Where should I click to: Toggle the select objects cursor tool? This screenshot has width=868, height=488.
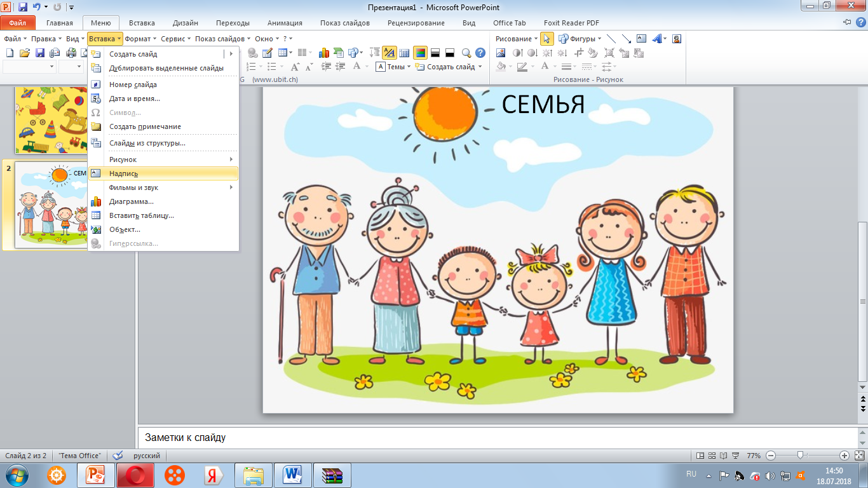(546, 39)
